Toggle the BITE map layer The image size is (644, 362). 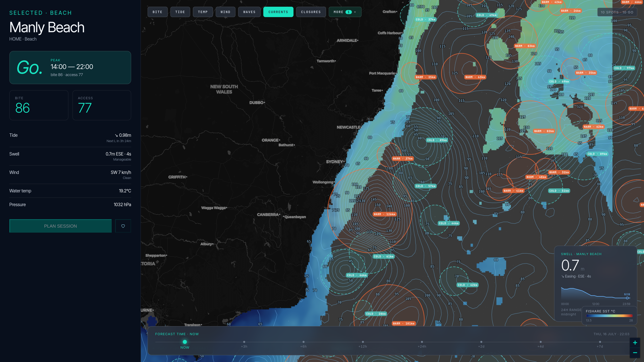tap(157, 12)
